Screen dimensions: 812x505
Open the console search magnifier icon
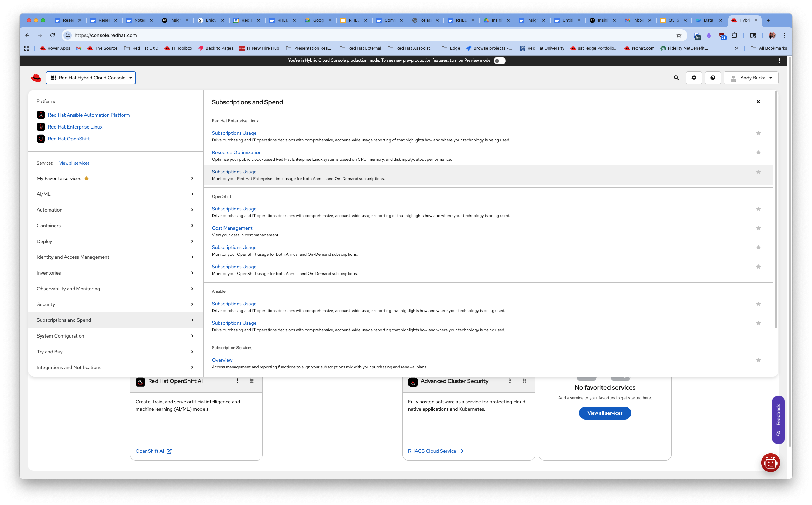click(x=676, y=78)
